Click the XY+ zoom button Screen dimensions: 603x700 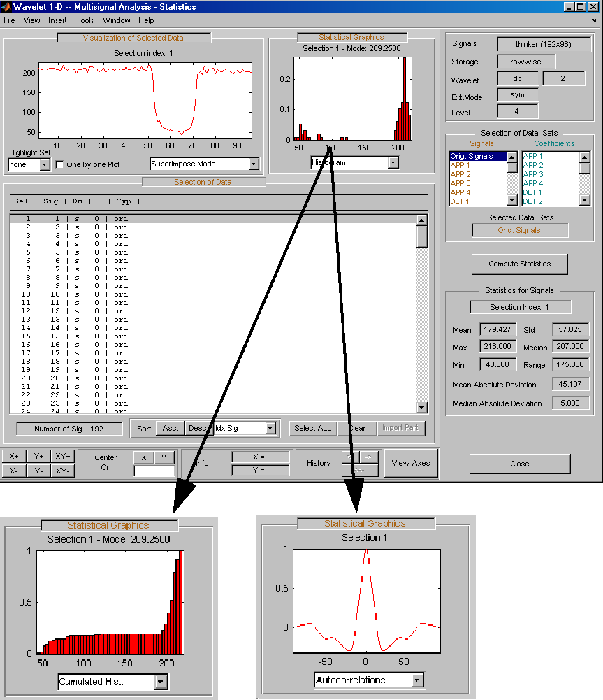63,456
